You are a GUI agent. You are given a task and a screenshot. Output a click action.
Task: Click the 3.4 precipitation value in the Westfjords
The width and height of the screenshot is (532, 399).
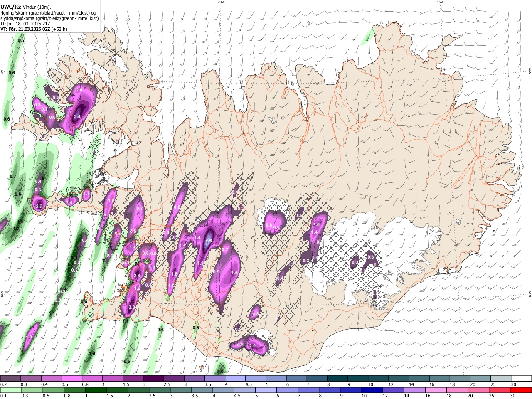77,117
